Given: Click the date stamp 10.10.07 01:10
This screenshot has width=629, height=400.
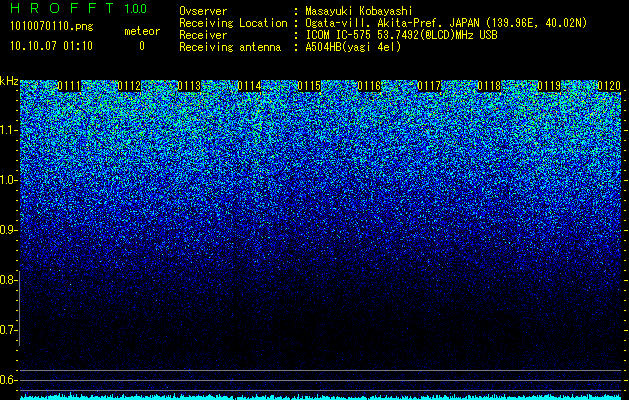Looking at the screenshot, I should (x=51, y=46).
